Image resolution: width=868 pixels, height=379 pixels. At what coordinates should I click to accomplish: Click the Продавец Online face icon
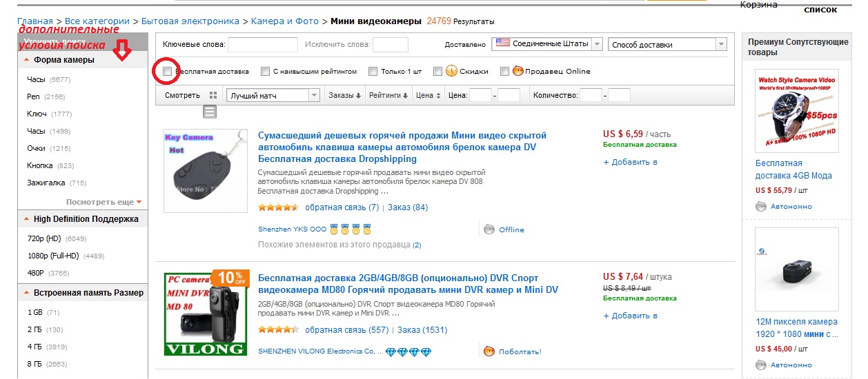[517, 71]
